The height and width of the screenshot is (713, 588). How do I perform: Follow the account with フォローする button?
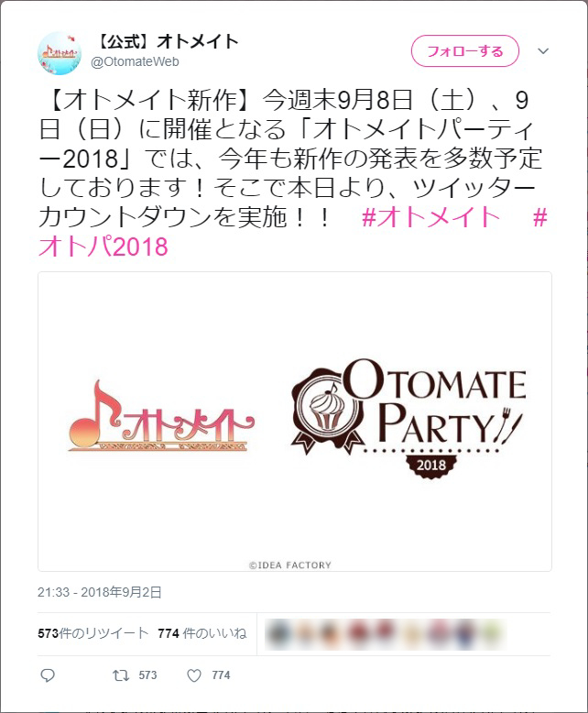[x=465, y=51]
